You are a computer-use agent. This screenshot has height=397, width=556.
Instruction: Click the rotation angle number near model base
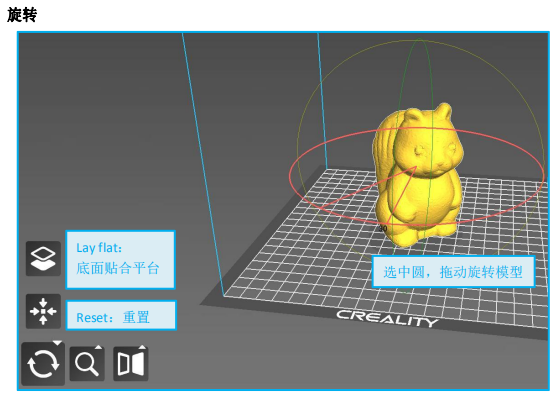pyautogui.click(x=383, y=229)
